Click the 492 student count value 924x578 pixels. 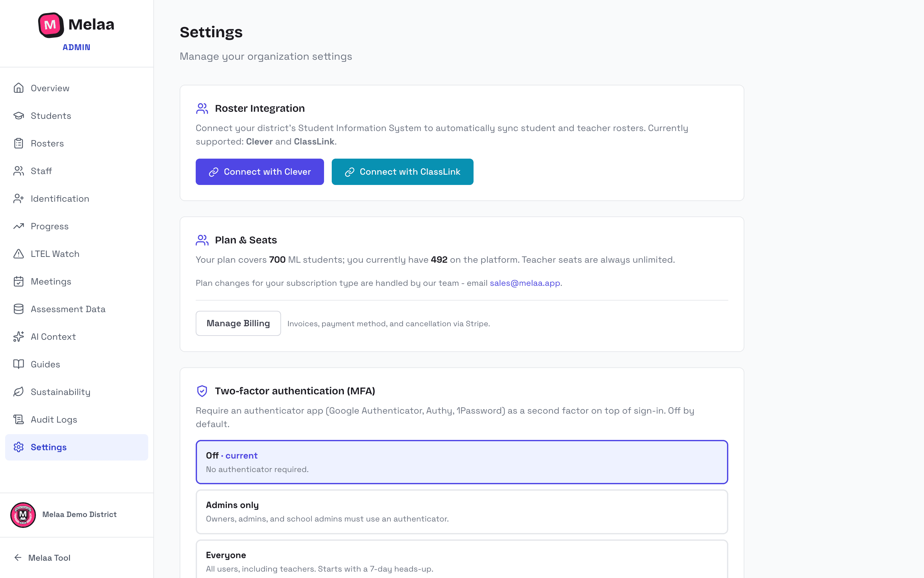[x=439, y=259]
